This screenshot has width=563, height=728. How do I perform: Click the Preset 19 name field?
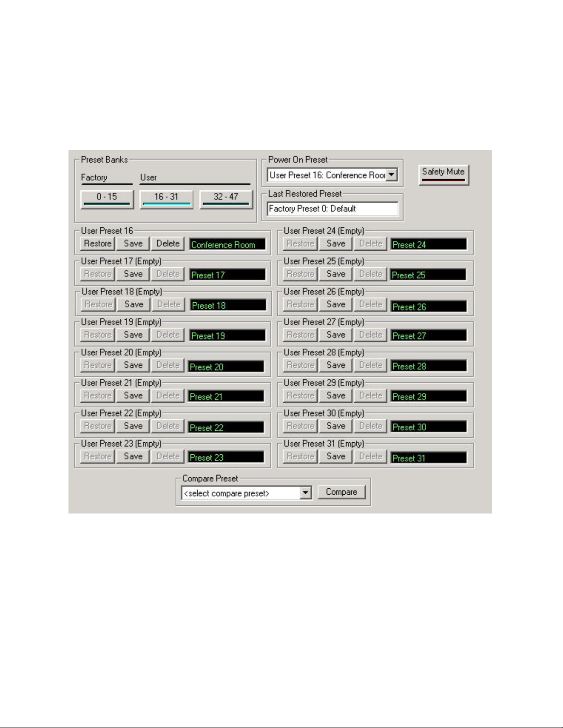click(227, 336)
